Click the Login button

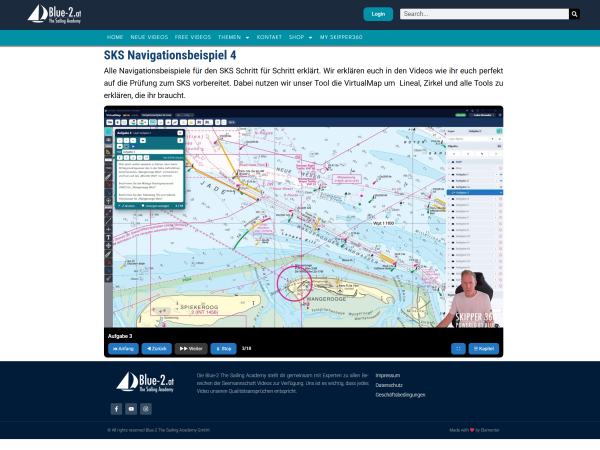click(378, 14)
